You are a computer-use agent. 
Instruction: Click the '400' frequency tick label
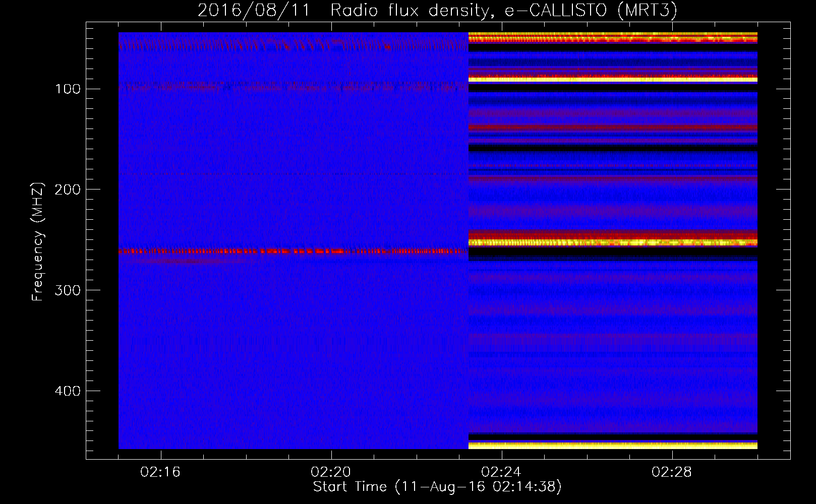pyautogui.click(x=68, y=391)
